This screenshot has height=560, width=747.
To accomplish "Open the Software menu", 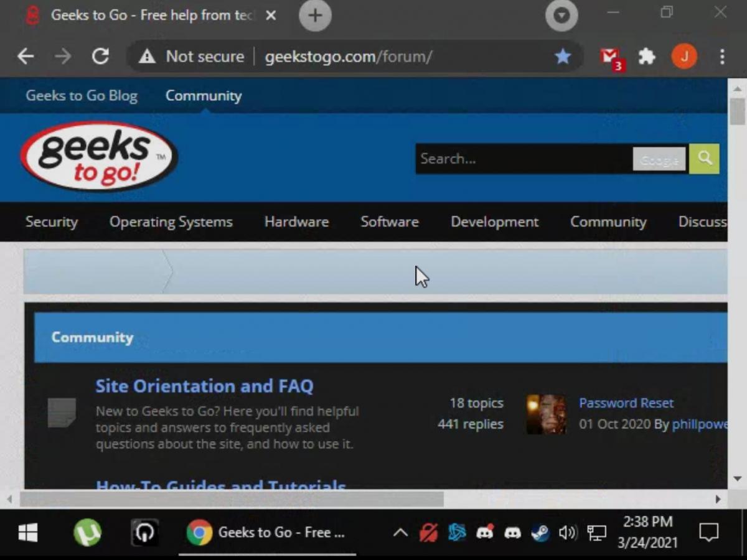I will coord(390,222).
